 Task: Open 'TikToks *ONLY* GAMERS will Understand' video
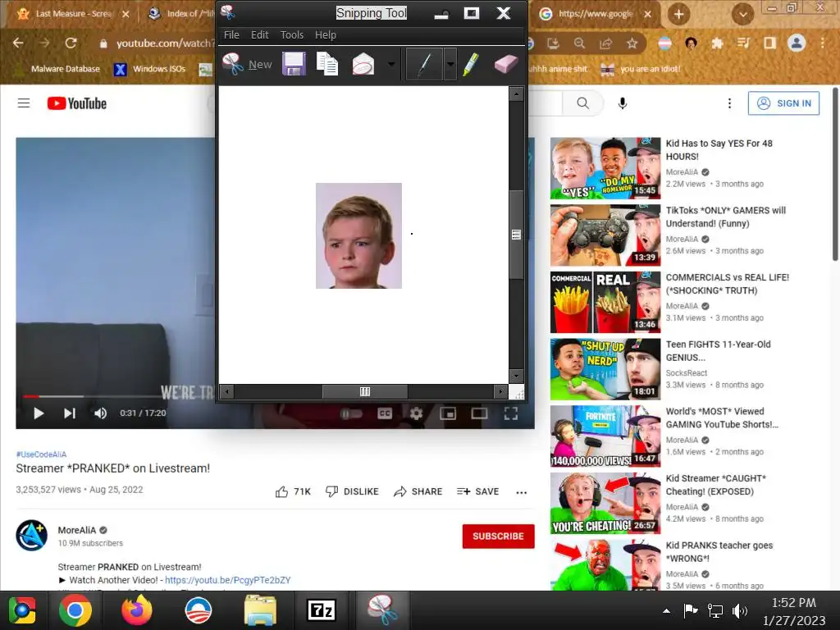point(725,217)
